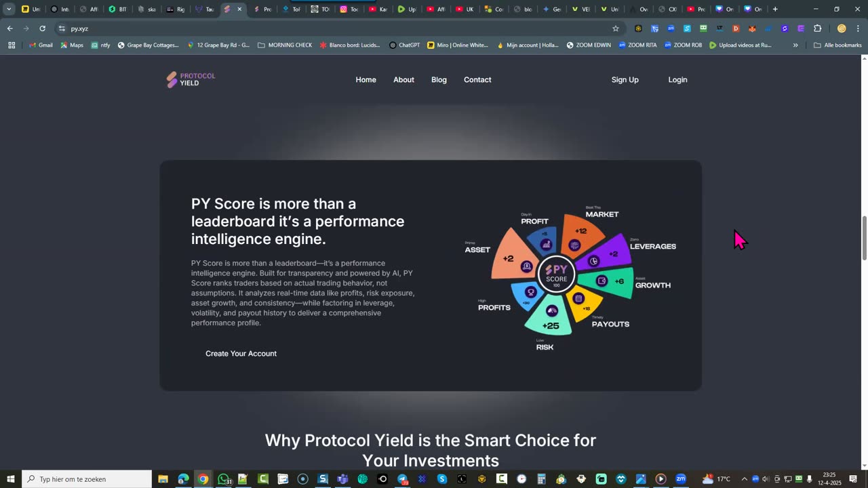This screenshot has width=868, height=488.
Task: Click the scrollbar down arrow
Action: click(864, 466)
